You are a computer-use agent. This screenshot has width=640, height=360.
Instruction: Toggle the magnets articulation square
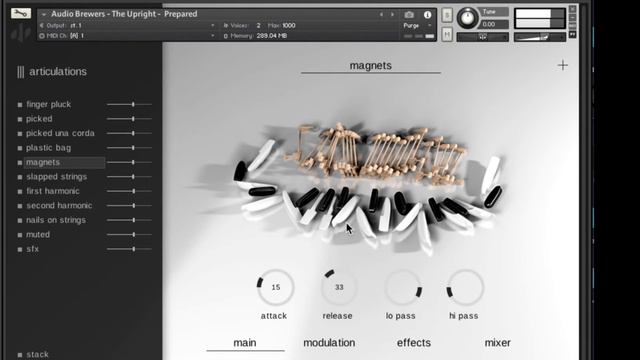pos(20,162)
